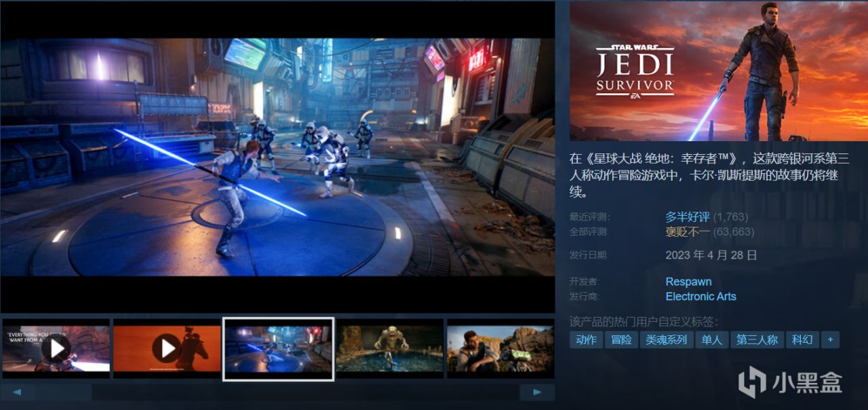
Task: Click the 全部评测 label
Action: coord(590,232)
